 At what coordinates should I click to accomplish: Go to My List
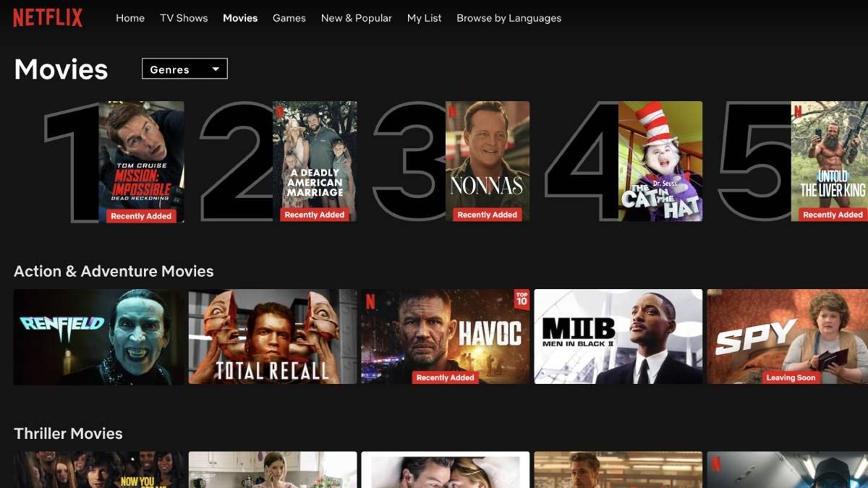(x=425, y=18)
